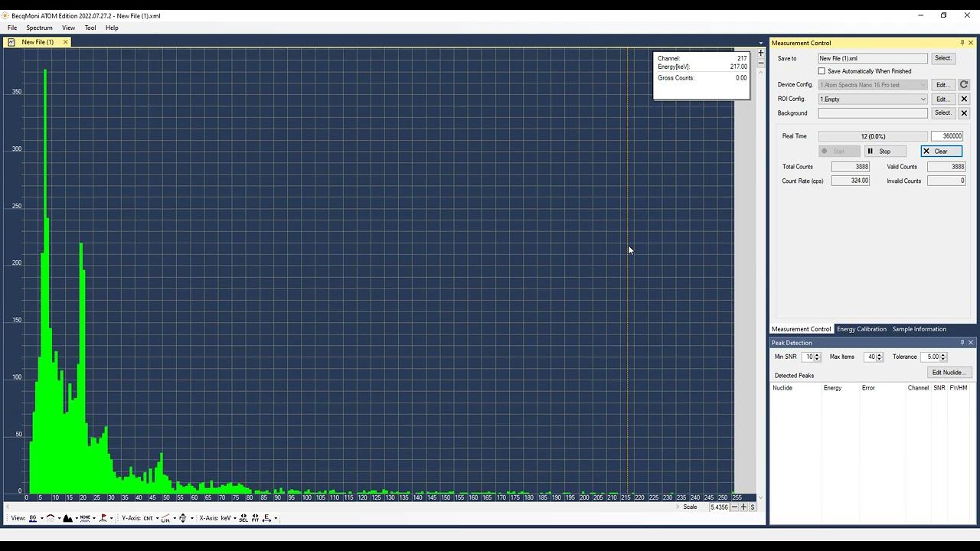Click the Scale value input field
Viewport: 980px width, 551px height.
click(718, 507)
